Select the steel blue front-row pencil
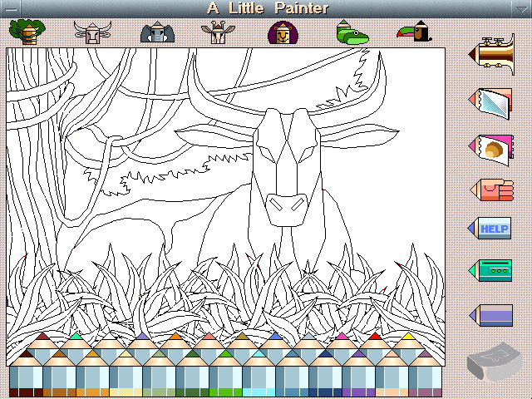The height and width of the screenshot is (399, 532). (x=292, y=375)
